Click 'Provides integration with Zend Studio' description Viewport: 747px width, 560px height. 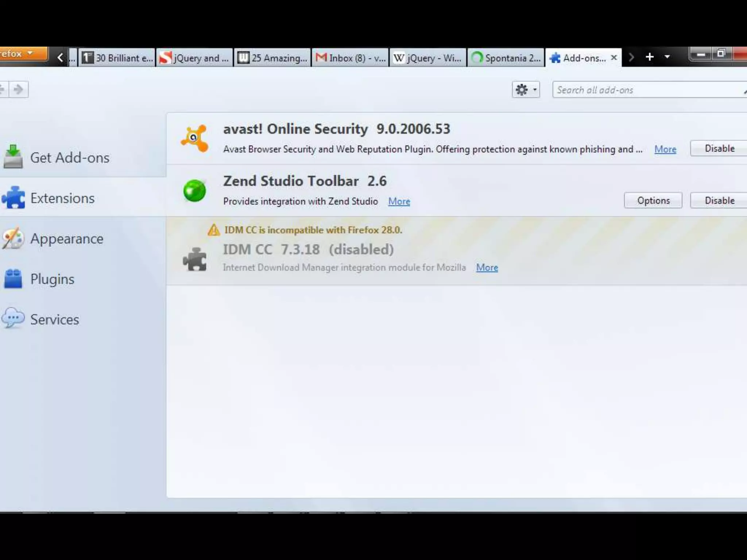pyautogui.click(x=301, y=201)
